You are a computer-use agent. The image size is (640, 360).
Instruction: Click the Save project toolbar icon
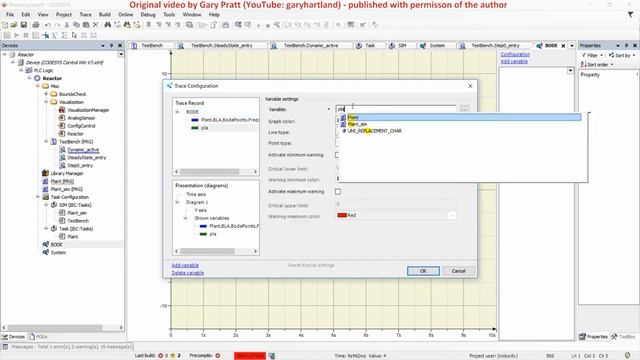[x=24, y=25]
